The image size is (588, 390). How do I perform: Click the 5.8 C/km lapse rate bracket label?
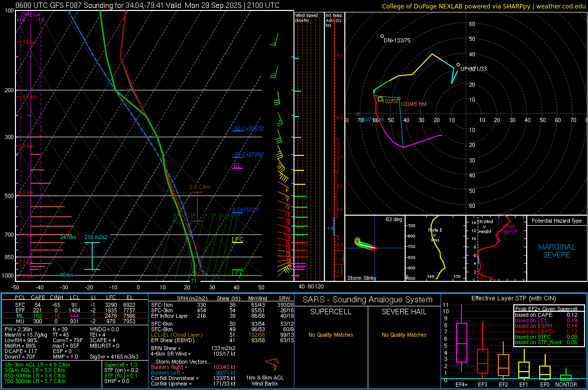(200, 187)
